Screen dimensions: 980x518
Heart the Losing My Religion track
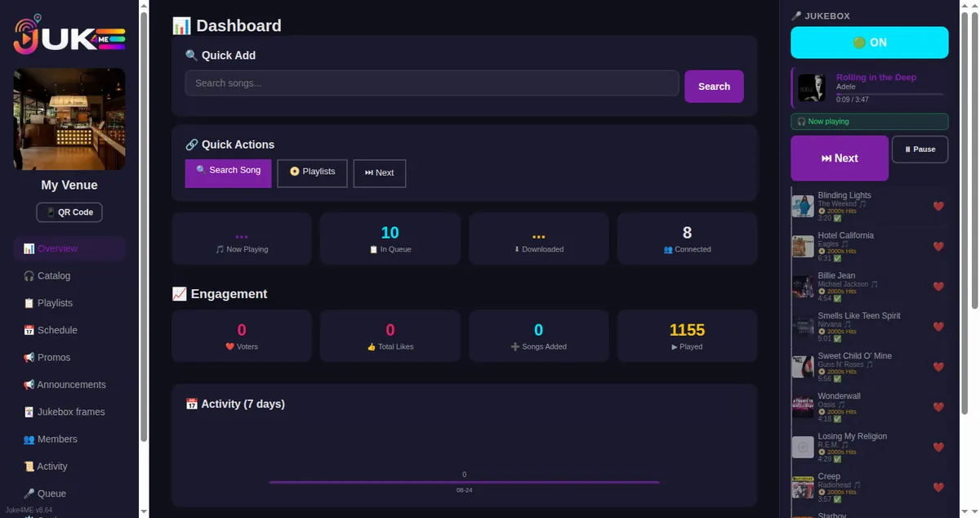pyautogui.click(x=938, y=447)
